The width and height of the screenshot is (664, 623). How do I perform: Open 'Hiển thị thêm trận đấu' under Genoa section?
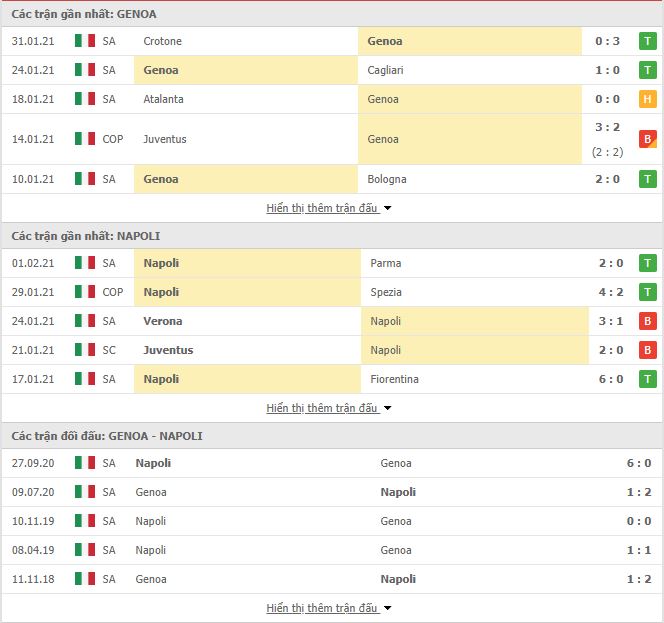coord(322,208)
